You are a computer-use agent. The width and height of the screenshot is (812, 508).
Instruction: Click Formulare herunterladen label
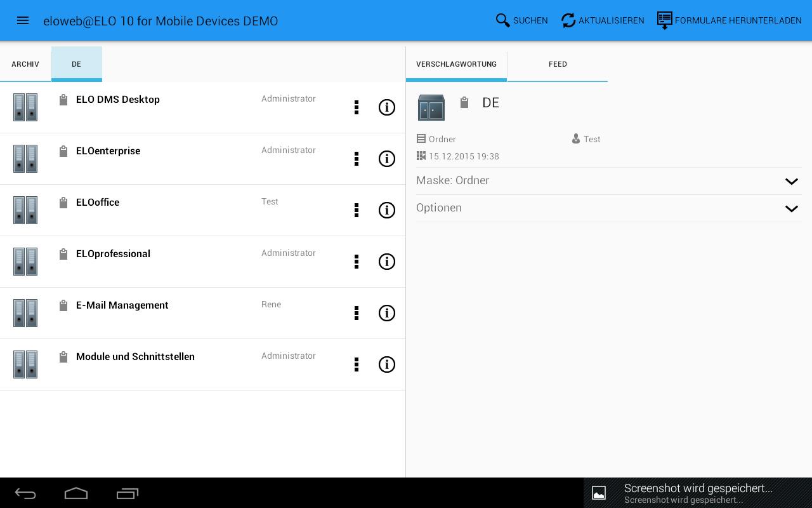738,21
